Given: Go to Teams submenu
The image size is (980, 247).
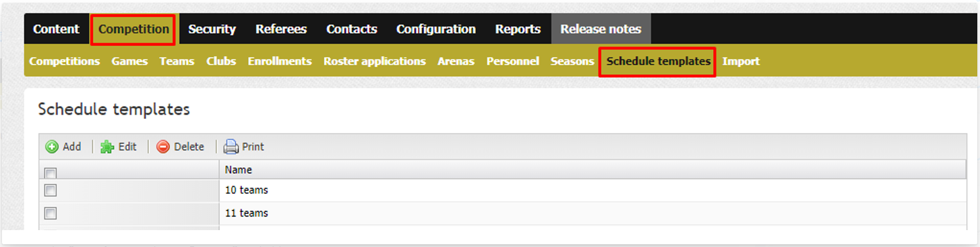Looking at the screenshot, I should [177, 61].
